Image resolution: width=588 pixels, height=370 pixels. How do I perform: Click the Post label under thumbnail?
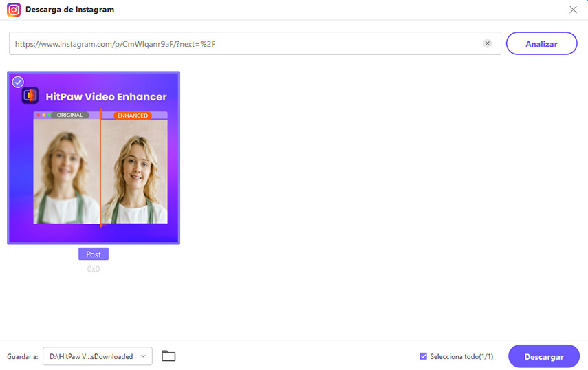(x=94, y=254)
